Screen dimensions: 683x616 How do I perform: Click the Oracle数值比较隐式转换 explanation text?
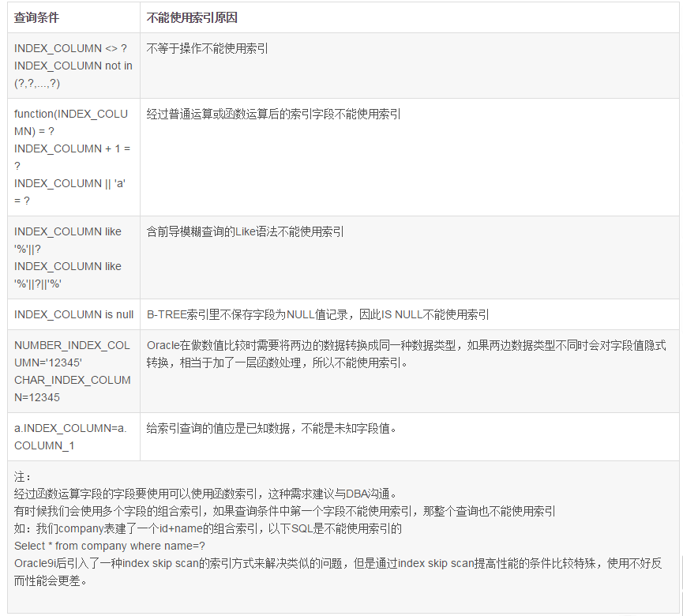[407, 354]
